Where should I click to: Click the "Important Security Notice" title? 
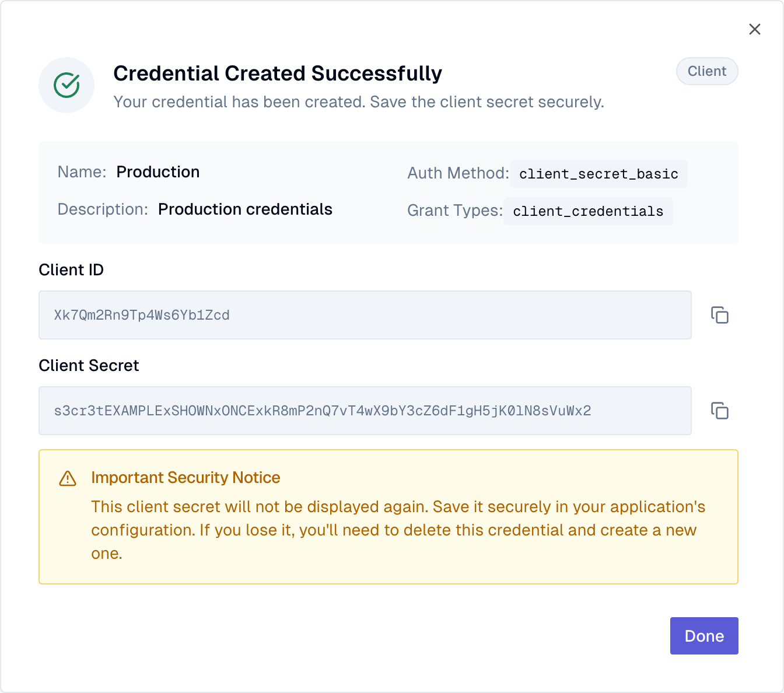(185, 478)
